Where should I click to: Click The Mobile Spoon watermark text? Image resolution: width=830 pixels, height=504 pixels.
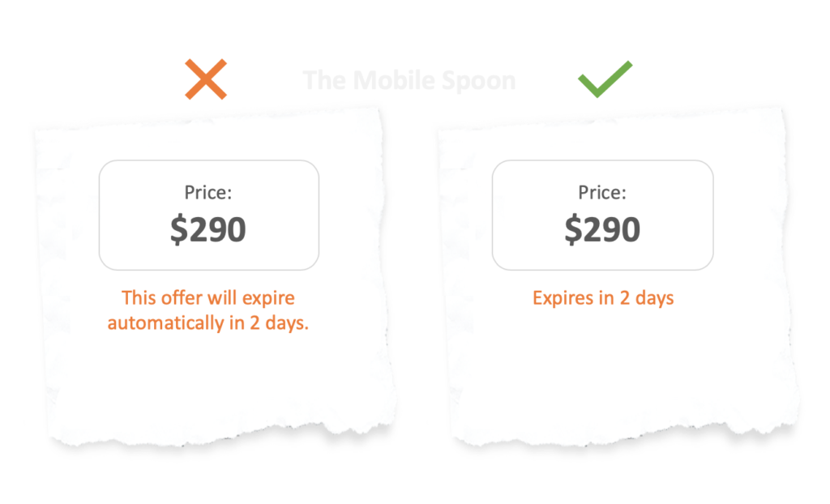[x=409, y=80]
